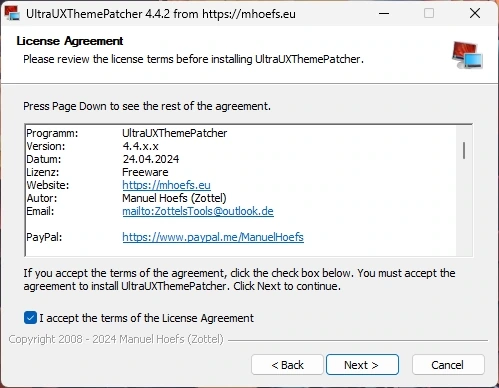Close the installer window
The width and height of the screenshot is (499, 388).
475,13
